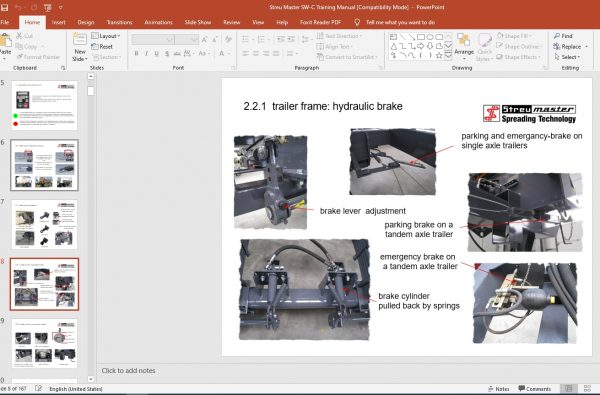
Task: Open the Arrange menu
Action: 464,47
